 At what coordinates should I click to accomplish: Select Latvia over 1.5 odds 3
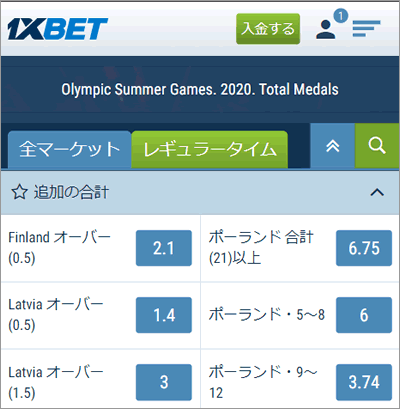[x=164, y=382]
